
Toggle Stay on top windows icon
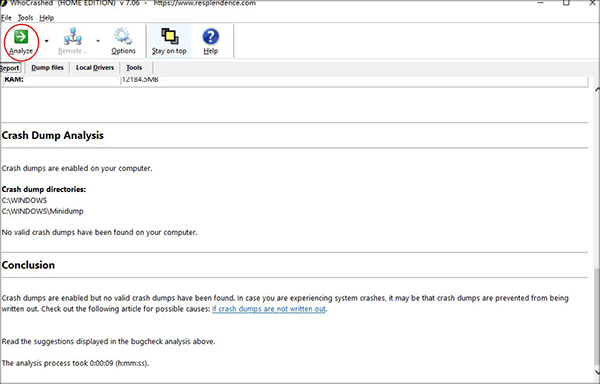click(x=170, y=37)
